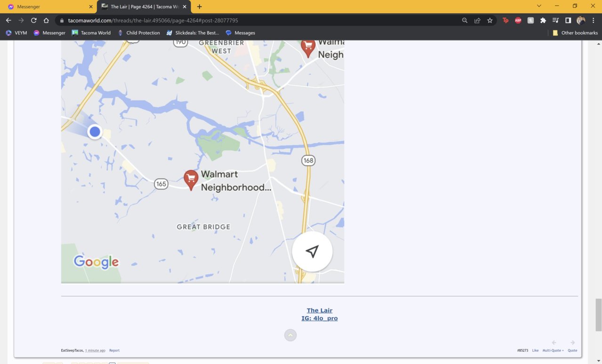
Task: Click the next post arrow
Action: pos(572,343)
